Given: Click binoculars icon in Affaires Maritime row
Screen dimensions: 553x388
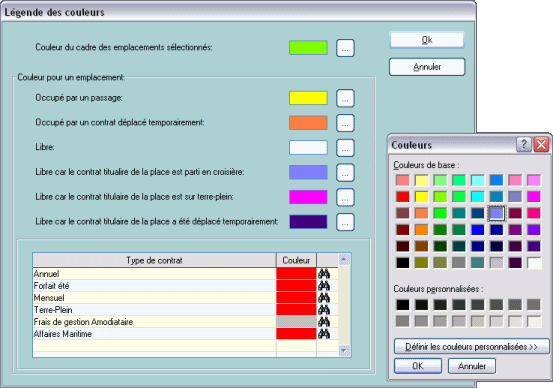Looking at the screenshot, I should click(324, 334).
